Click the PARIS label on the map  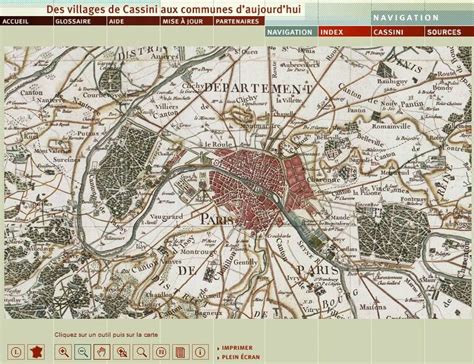pyautogui.click(x=217, y=219)
